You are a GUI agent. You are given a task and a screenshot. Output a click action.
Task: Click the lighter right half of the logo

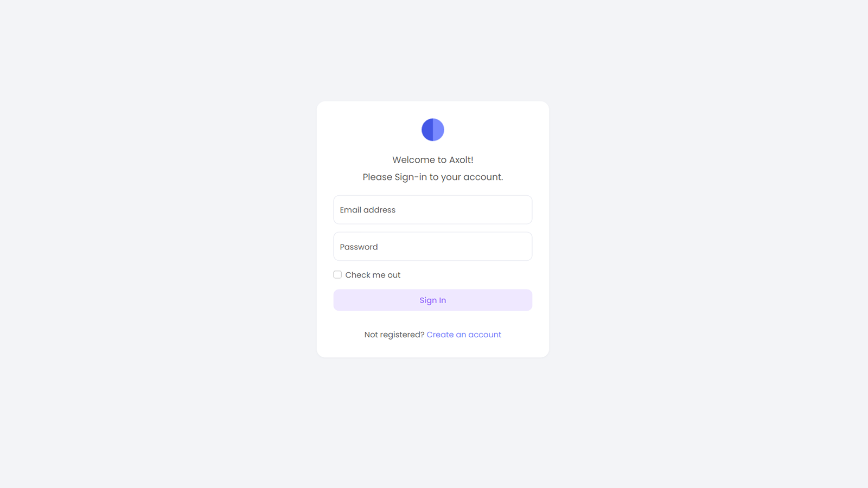coord(438,130)
